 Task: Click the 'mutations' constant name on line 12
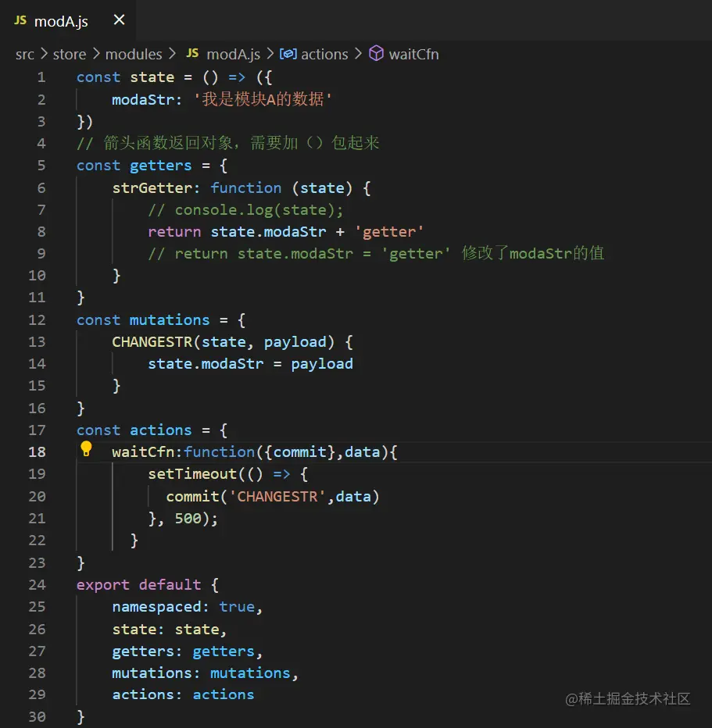coord(170,320)
